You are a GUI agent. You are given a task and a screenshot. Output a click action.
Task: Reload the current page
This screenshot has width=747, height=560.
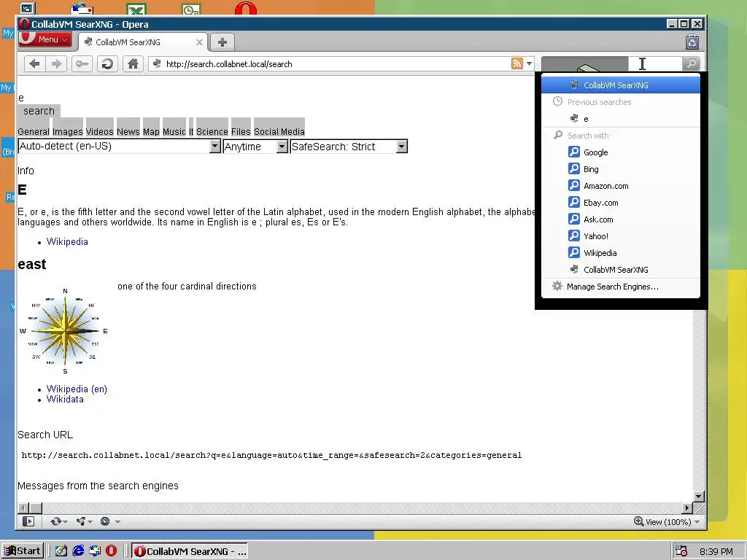[107, 64]
